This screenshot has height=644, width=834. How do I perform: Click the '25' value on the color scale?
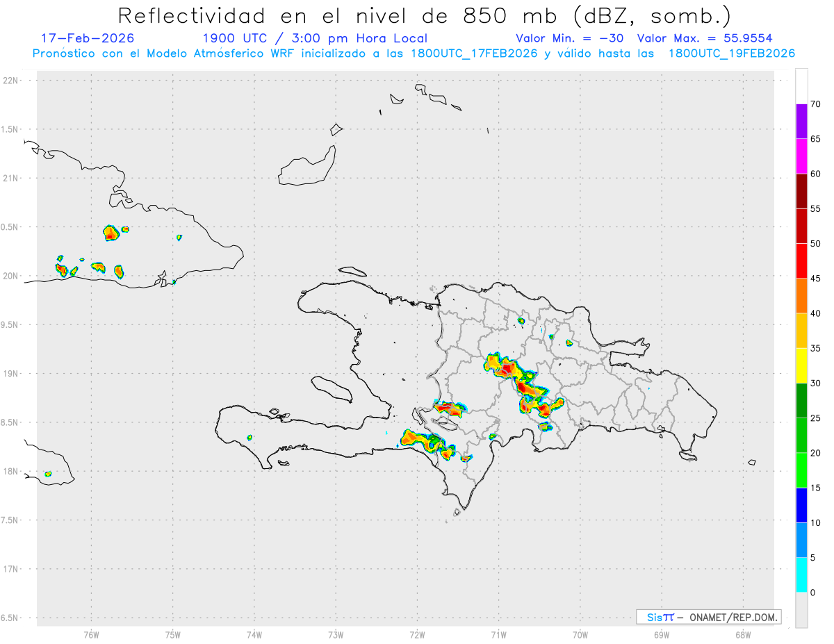[x=815, y=418]
